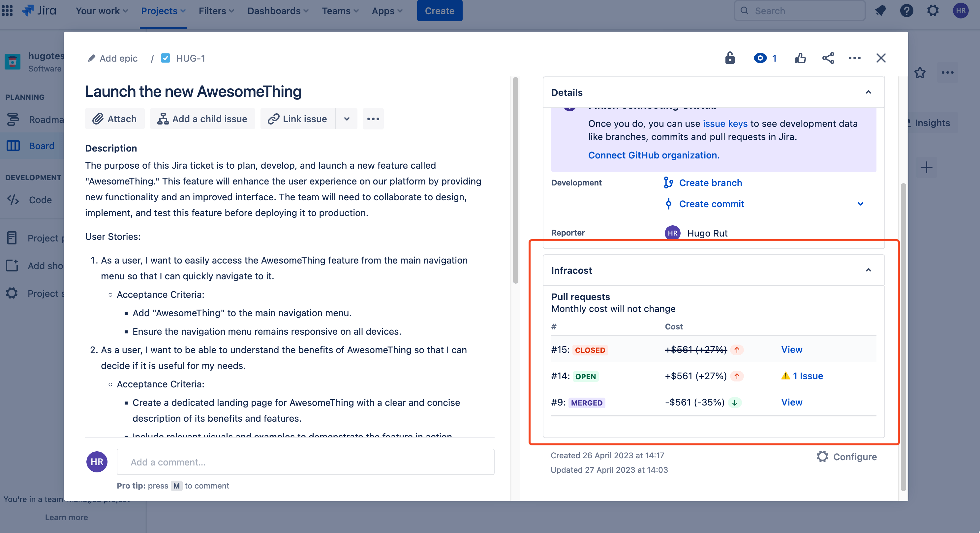980x533 pixels.
Task: Collapse the Details section
Action: (x=868, y=92)
